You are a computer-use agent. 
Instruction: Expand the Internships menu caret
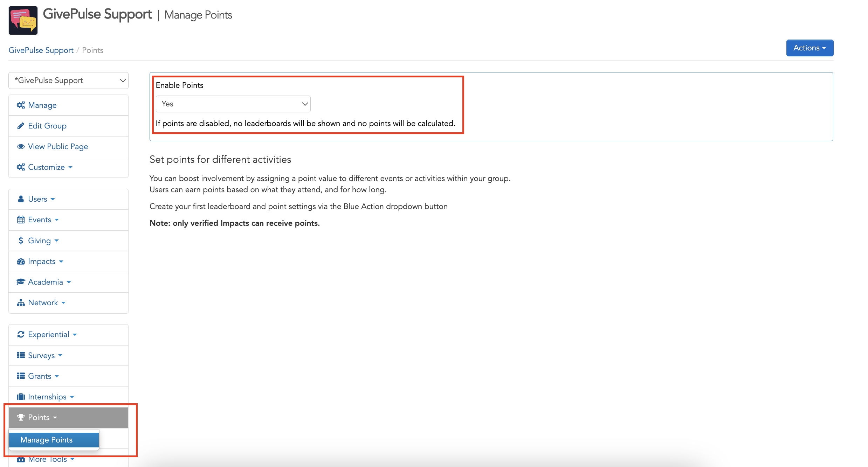coord(72,397)
